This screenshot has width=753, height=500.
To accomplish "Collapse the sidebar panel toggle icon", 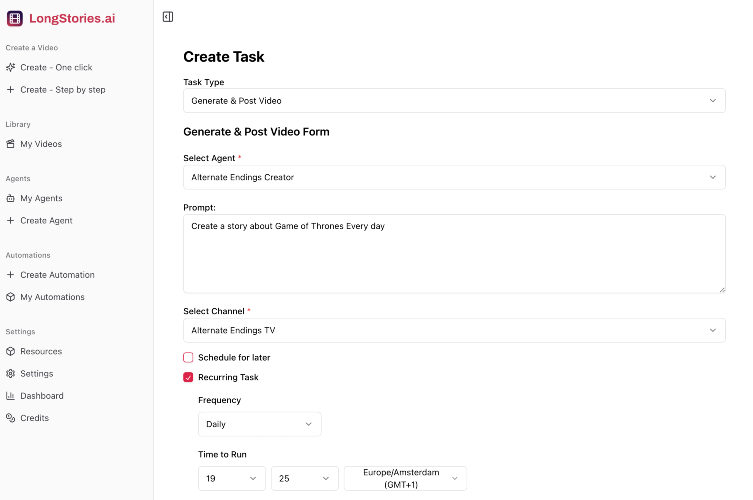I will 168,17.
